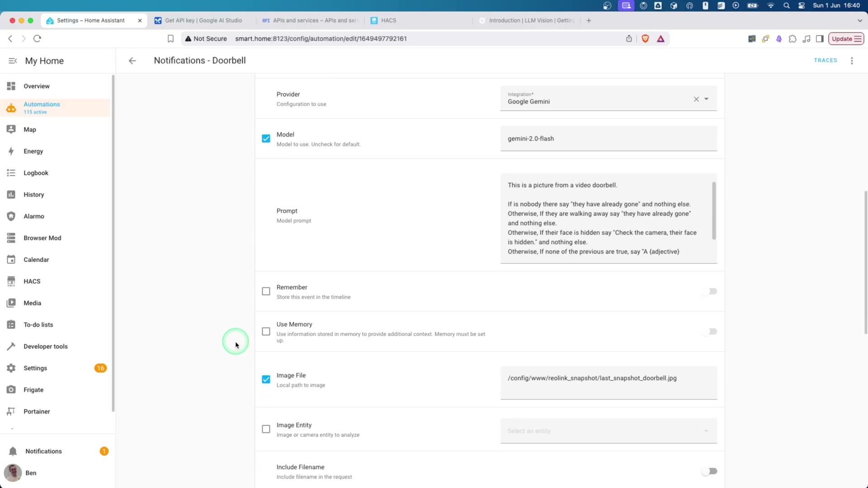The width and height of the screenshot is (868, 488).
Task: Open the HACS sidebar icon
Action: [11, 282]
